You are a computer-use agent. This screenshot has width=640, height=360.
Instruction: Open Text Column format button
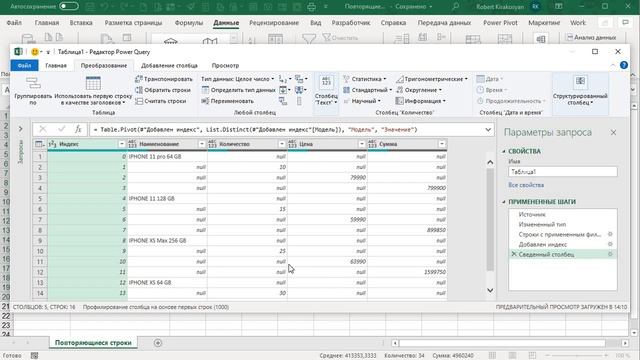326,90
